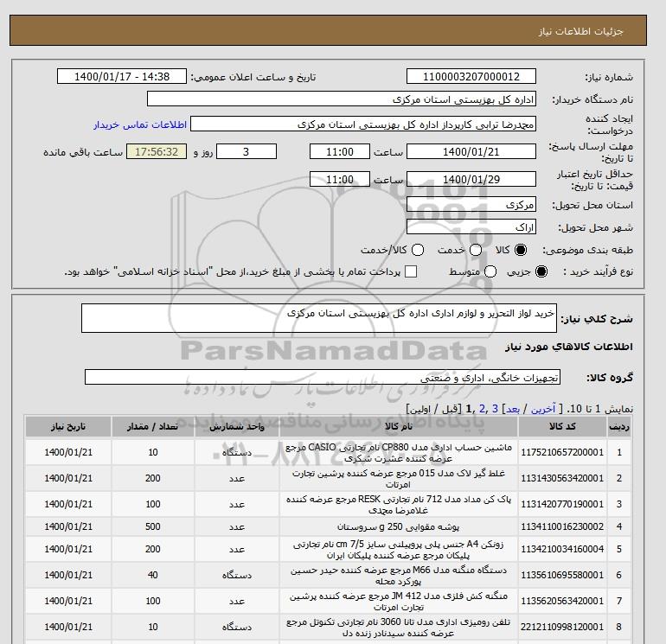Click the شرح کلی نیاز description box

(x=319, y=318)
